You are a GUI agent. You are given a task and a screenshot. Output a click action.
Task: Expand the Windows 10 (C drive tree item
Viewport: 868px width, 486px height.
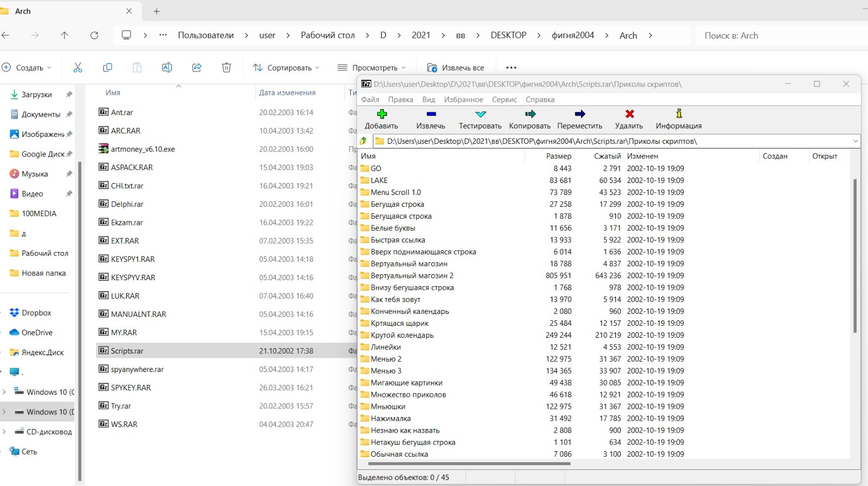[4, 392]
